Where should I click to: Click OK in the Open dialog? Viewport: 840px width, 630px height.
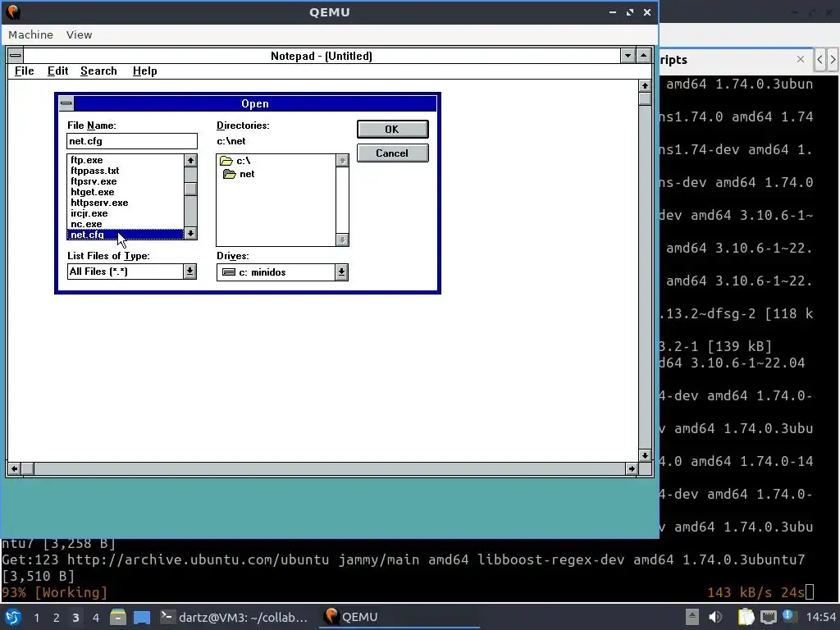tap(392, 129)
